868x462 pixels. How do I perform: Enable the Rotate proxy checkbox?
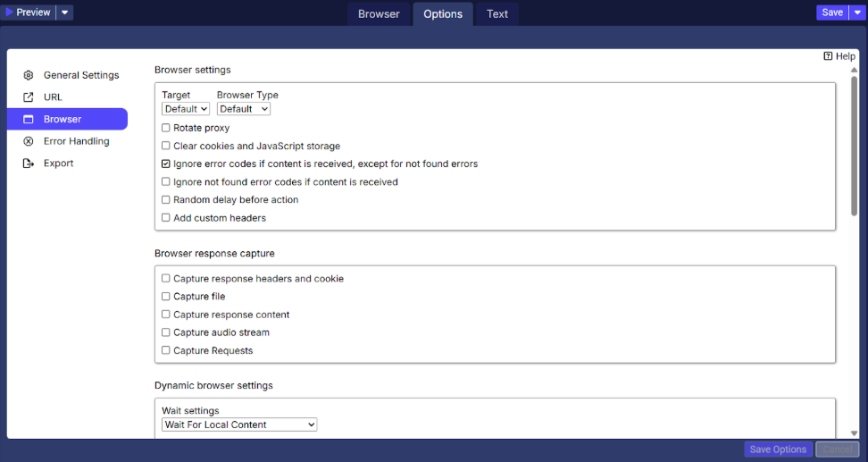point(166,128)
